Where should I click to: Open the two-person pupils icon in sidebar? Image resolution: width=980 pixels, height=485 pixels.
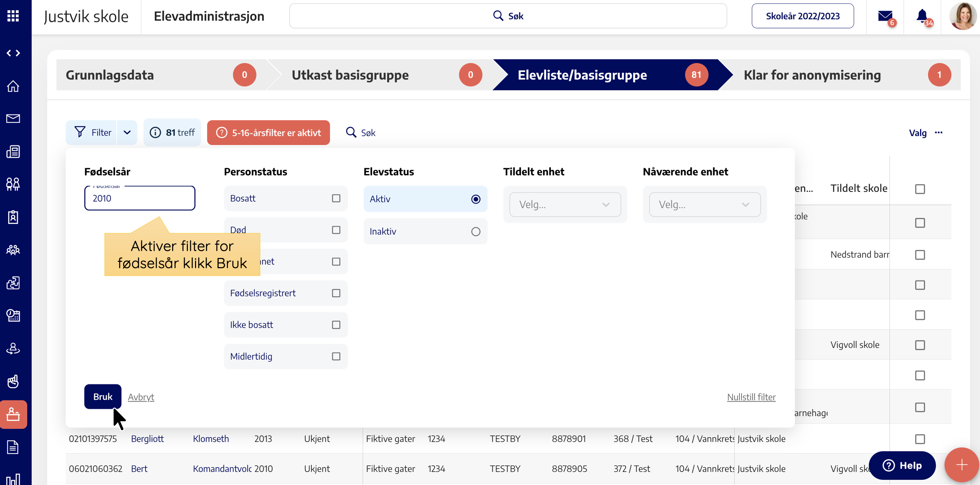tap(13, 184)
